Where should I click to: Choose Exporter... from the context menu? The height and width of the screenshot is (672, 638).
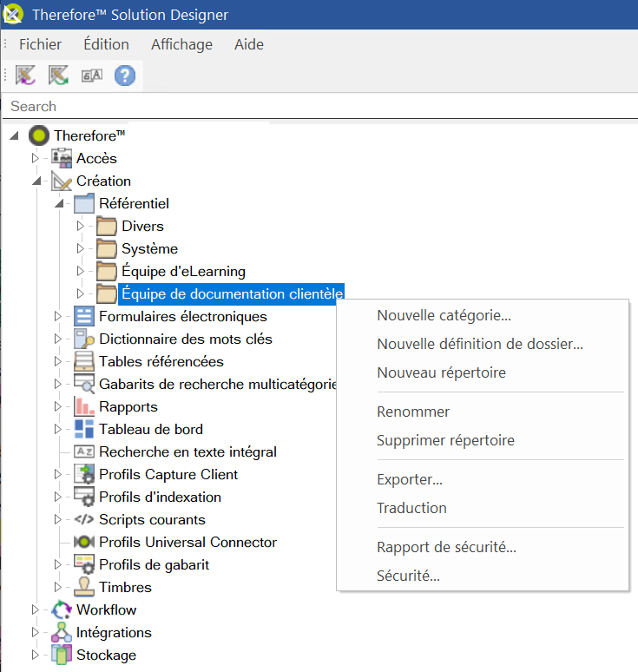483,479
